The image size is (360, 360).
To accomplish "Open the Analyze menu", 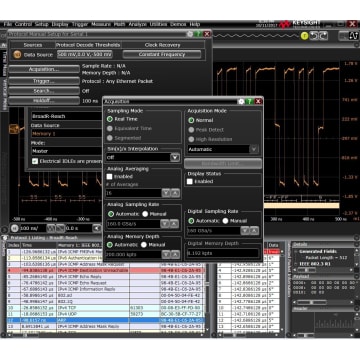I will pos(137,24).
